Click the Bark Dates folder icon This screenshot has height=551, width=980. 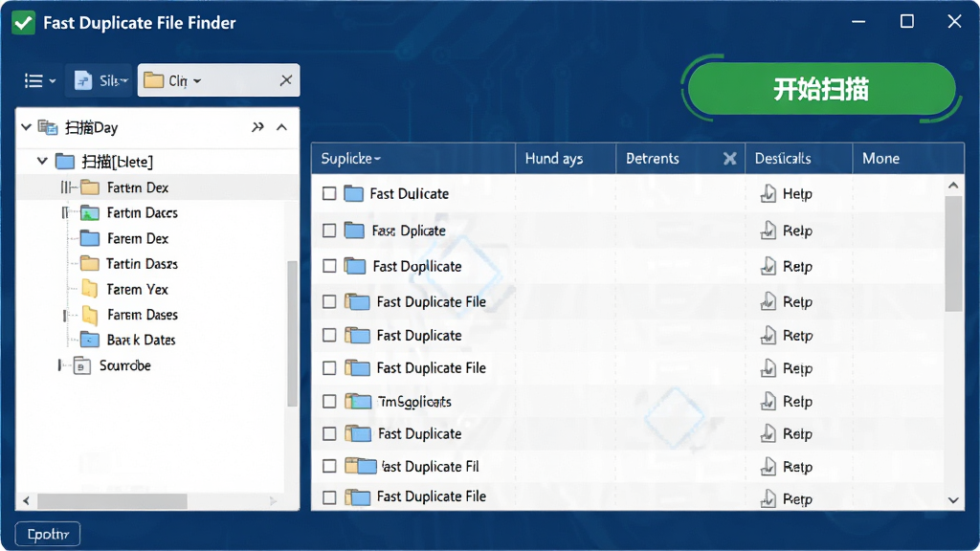click(90, 340)
